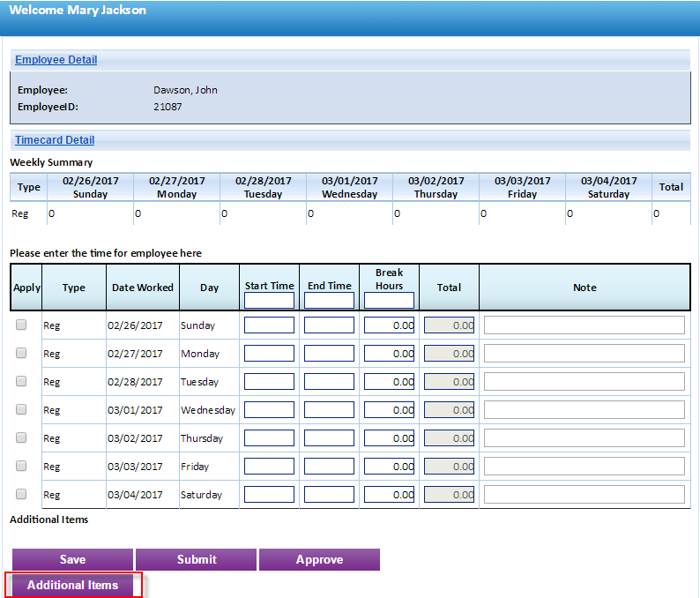Click Thursday's Total field
This screenshot has height=598, width=700.
click(x=449, y=437)
